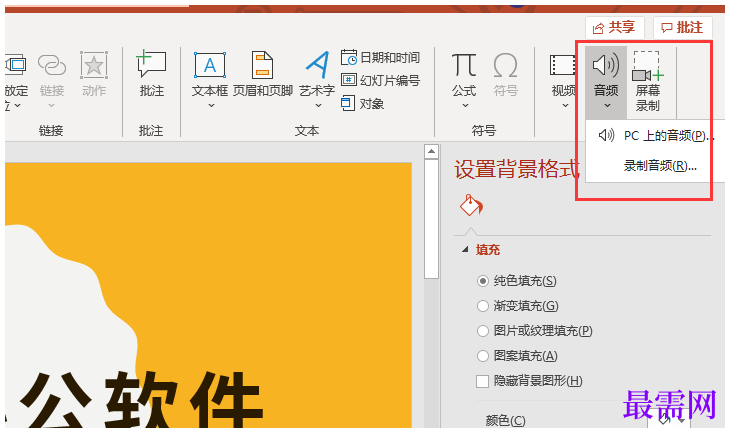Click the vertical scrollbar thumb
The image size is (735, 436).
click(431, 219)
